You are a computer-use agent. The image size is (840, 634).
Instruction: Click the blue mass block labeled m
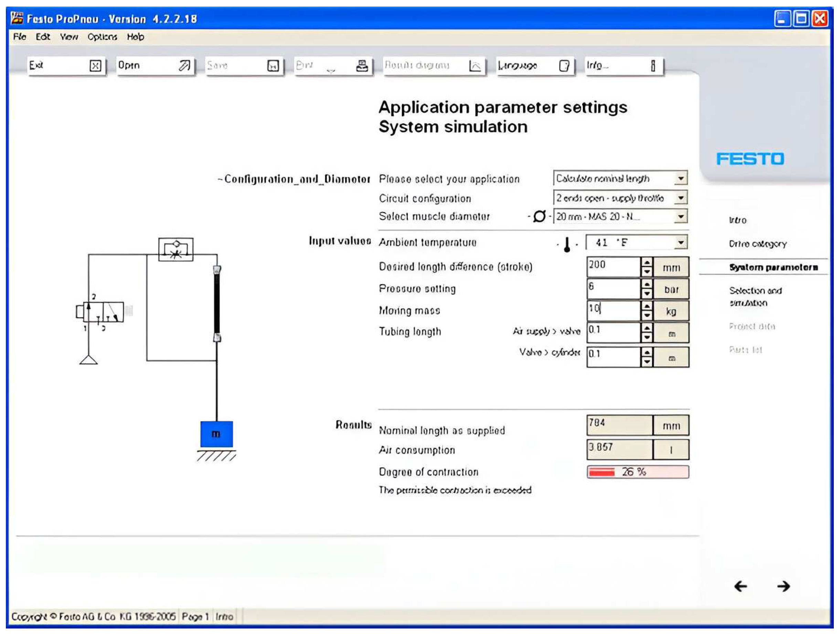216,434
